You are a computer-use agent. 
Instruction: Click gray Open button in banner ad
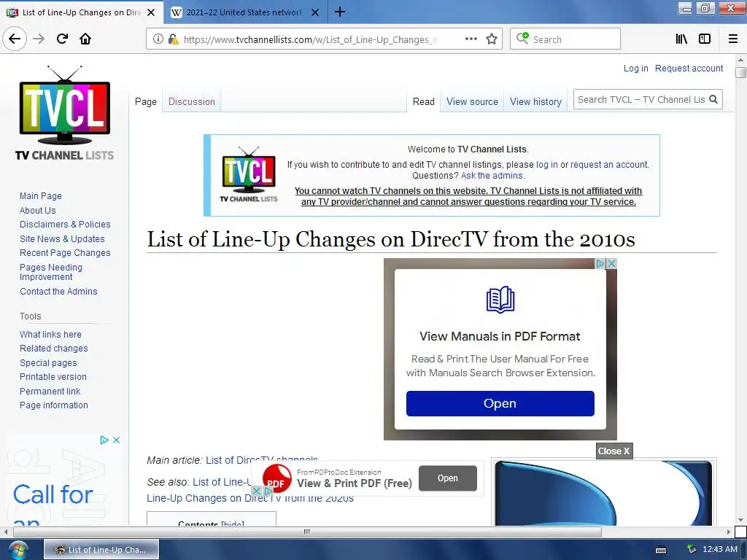coord(448,478)
